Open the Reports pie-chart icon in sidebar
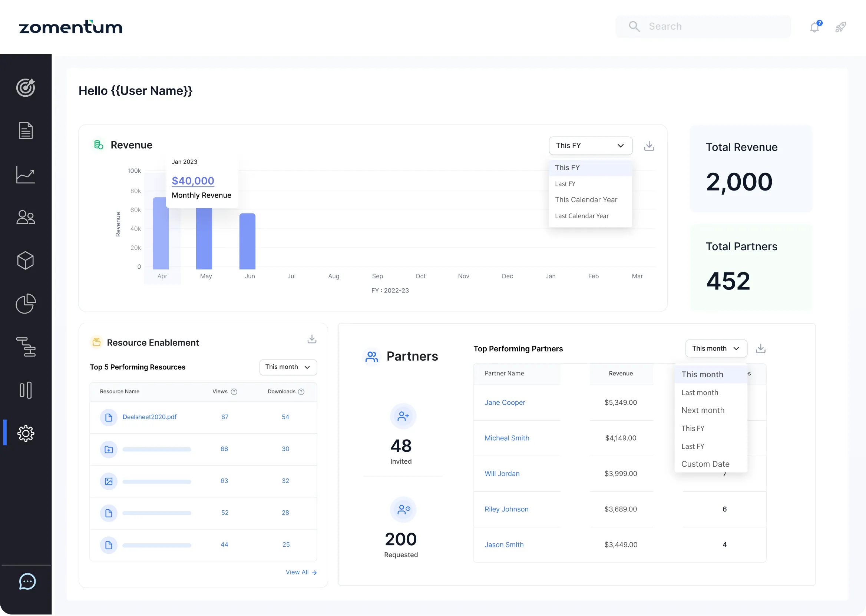This screenshot has width=866, height=616. [x=26, y=304]
